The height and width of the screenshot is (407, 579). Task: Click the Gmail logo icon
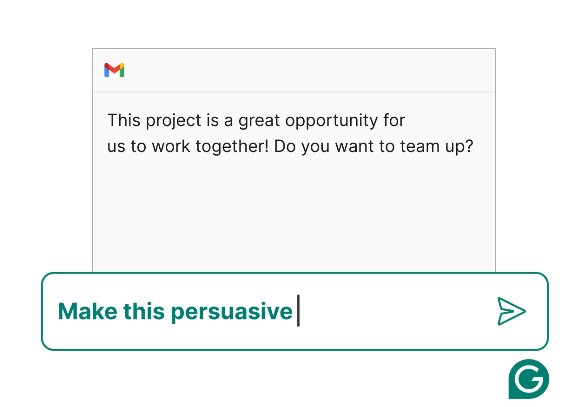coord(114,70)
